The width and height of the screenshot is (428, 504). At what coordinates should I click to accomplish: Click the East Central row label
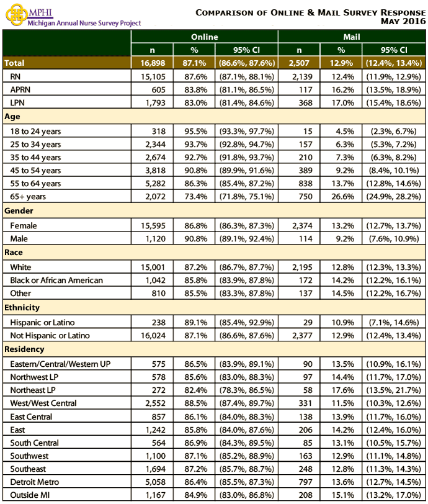point(31,417)
